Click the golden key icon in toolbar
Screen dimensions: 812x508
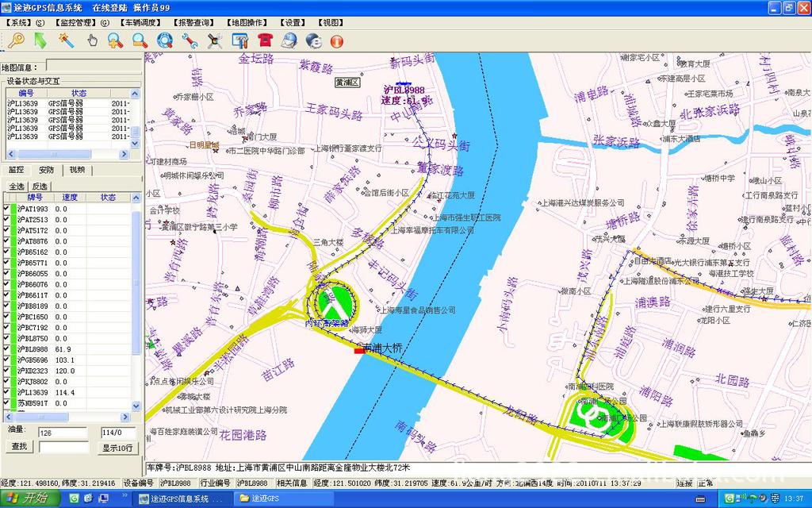pos(16,40)
